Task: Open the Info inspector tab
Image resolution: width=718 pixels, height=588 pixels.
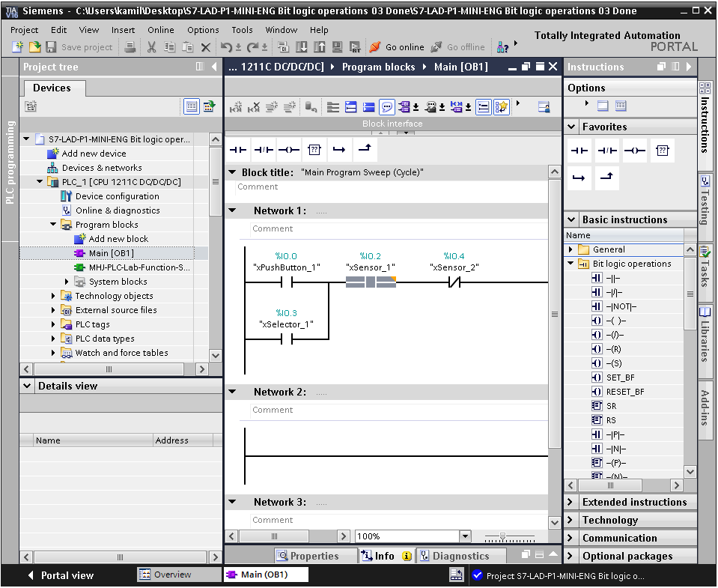Action: (386, 556)
